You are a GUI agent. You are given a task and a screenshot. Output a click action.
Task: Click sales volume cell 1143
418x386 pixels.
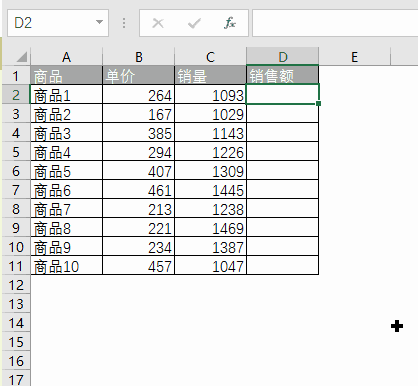(210, 132)
